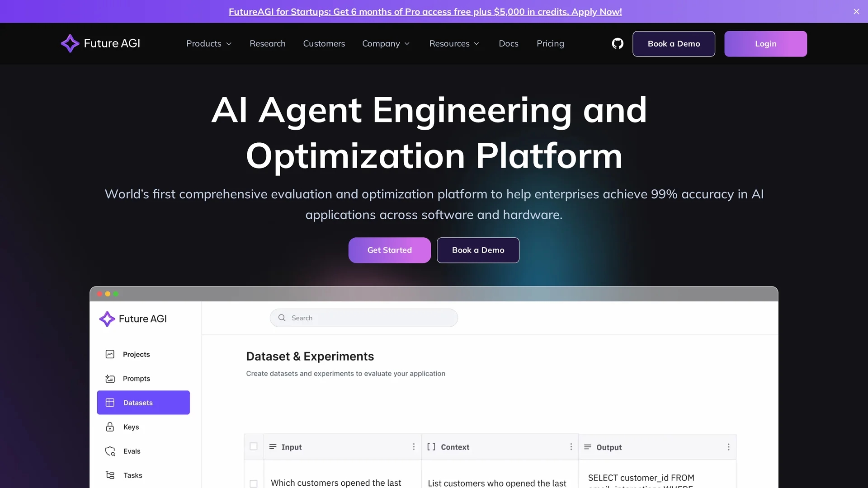Open Output column options menu

click(728, 447)
